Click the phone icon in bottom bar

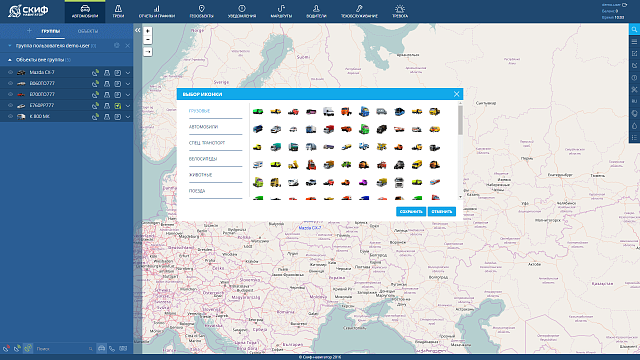(112, 349)
